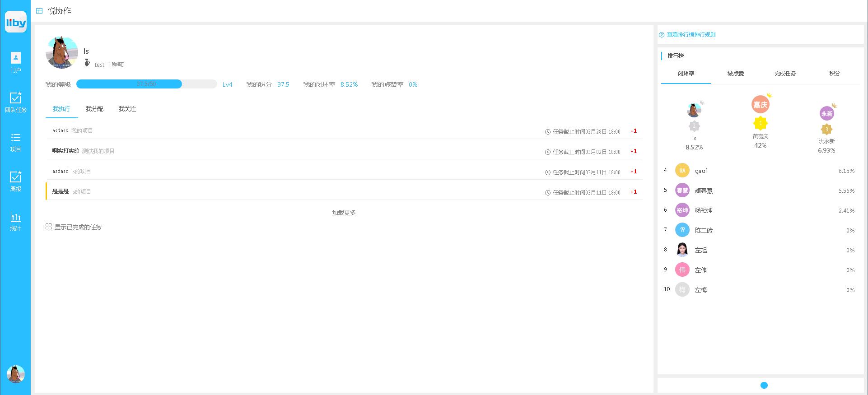Click the large horse profile avatar
868x395 pixels.
click(x=62, y=53)
